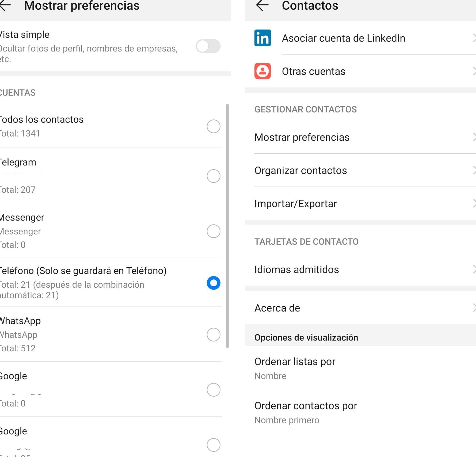476x457 pixels.
Task: Tap the back arrow beside Contactos
Action: pyautogui.click(x=262, y=6)
